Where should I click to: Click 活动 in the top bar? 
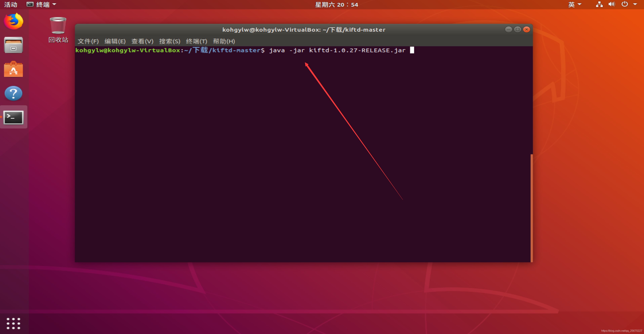[x=10, y=4]
